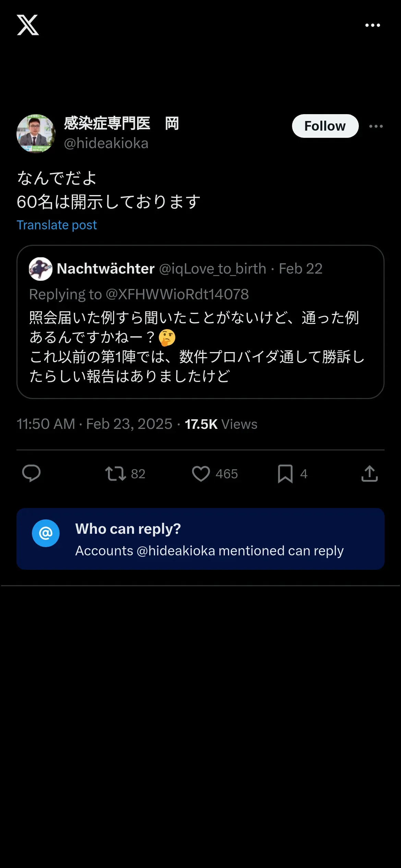The height and width of the screenshot is (868, 401).
Task: Open the post's more options menu
Action: pos(376,126)
